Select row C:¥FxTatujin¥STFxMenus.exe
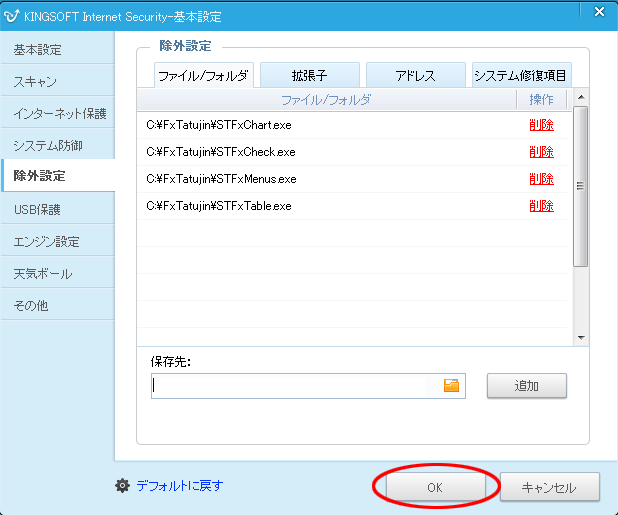Screen dimensions: 618x515 tap(352, 179)
